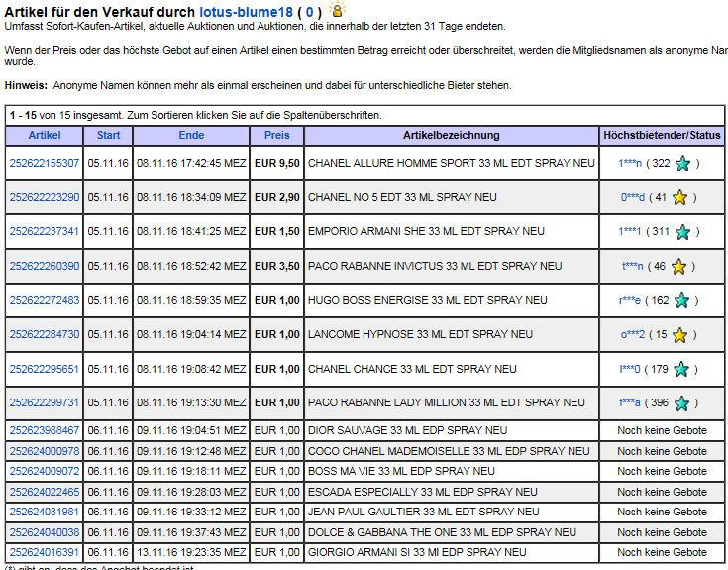The height and width of the screenshot is (570, 728).
Task: Select the COCO CHANEL MADEMOISELLE item title
Action: (x=449, y=451)
